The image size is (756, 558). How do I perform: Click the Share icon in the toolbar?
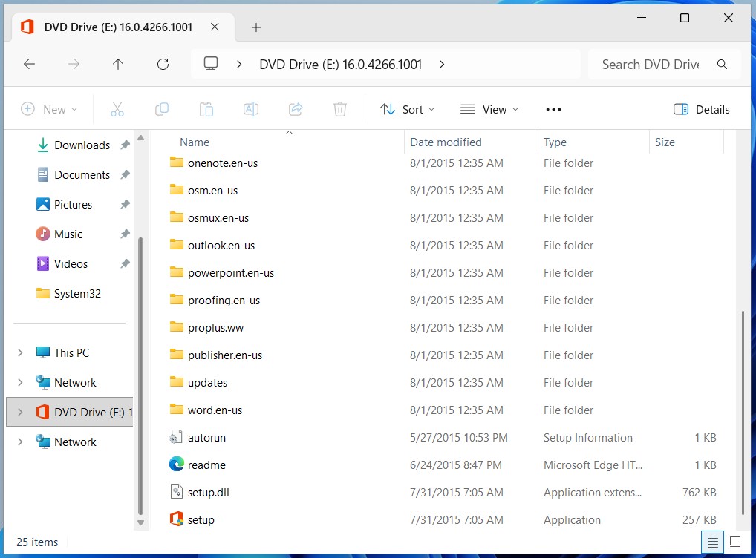point(295,109)
